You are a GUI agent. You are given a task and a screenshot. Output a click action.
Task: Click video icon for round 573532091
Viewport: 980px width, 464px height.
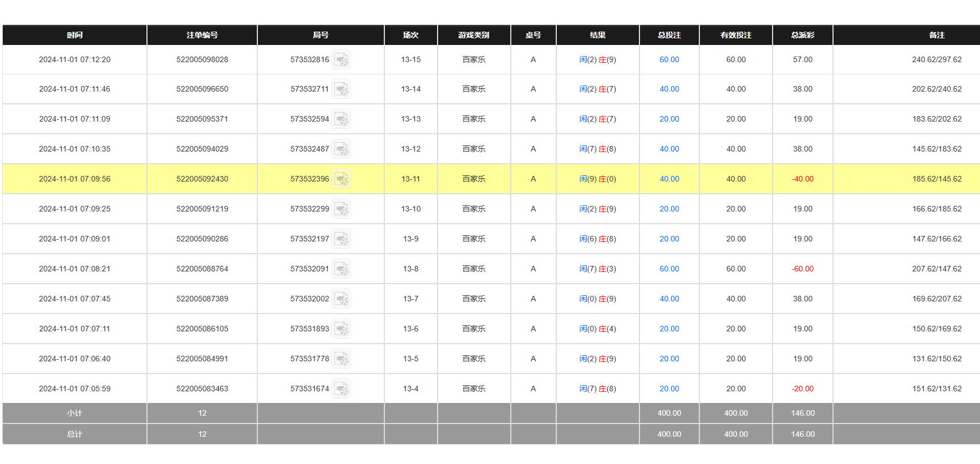tap(341, 269)
